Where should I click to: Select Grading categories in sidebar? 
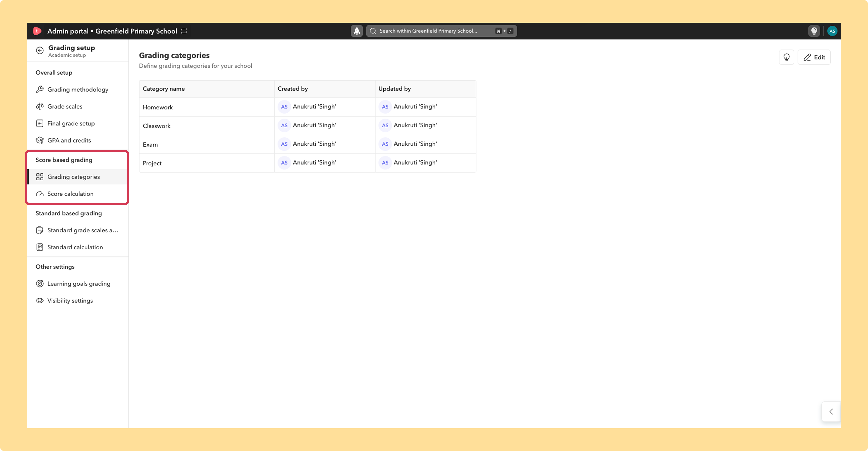pos(78,177)
